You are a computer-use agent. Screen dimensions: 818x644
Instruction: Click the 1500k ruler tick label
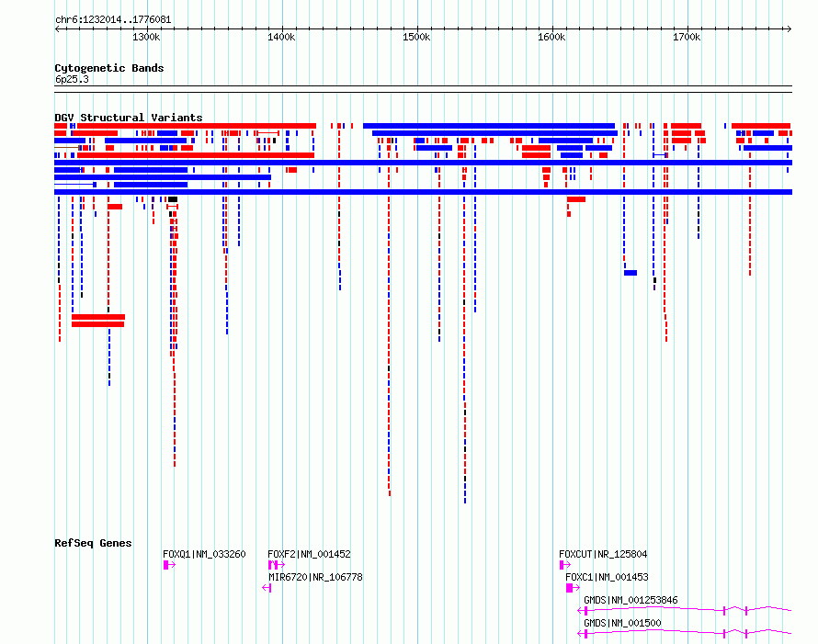tap(416, 37)
